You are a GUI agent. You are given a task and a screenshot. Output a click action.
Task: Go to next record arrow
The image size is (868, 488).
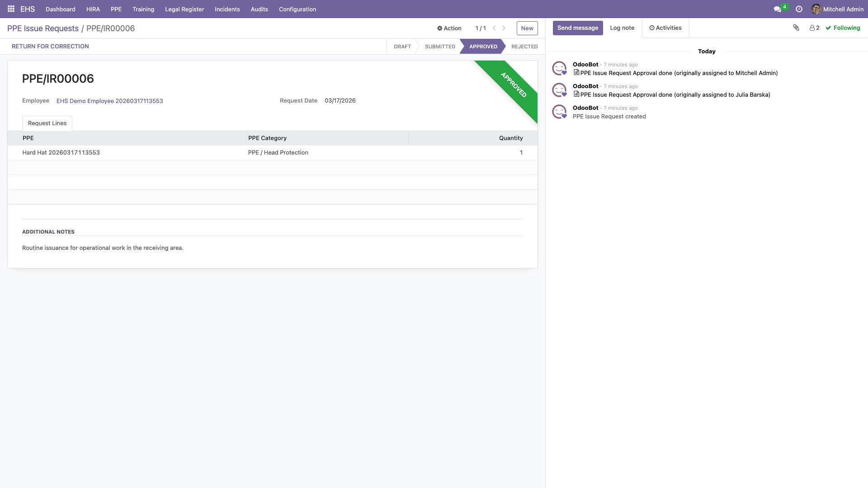pyautogui.click(x=504, y=28)
